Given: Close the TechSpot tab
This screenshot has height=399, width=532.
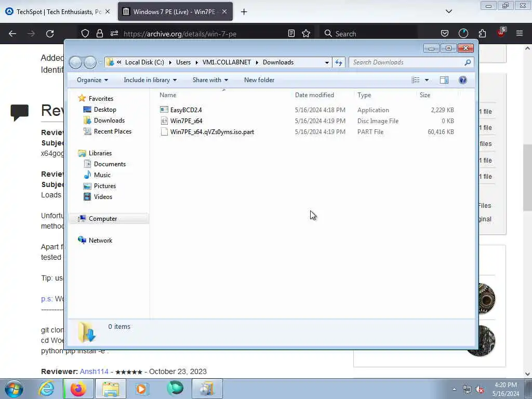Looking at the screenshot, I should pos(108,12).
